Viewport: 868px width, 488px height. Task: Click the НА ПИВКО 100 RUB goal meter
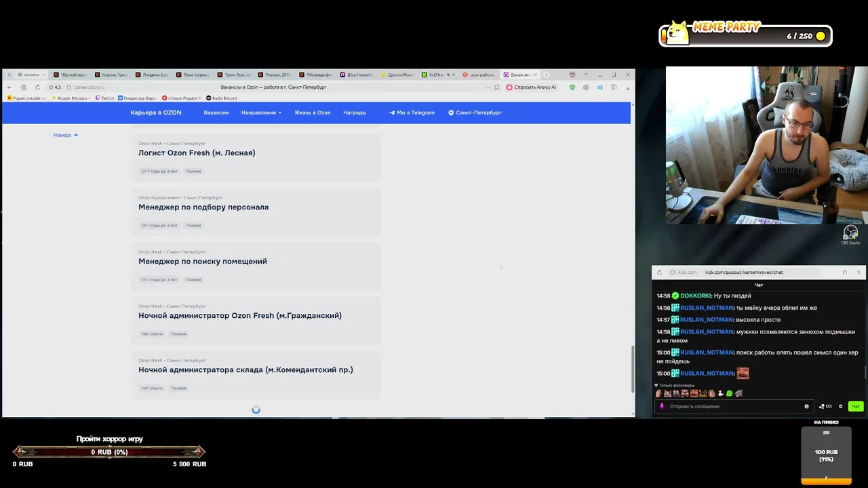click(x=826, y=455)
